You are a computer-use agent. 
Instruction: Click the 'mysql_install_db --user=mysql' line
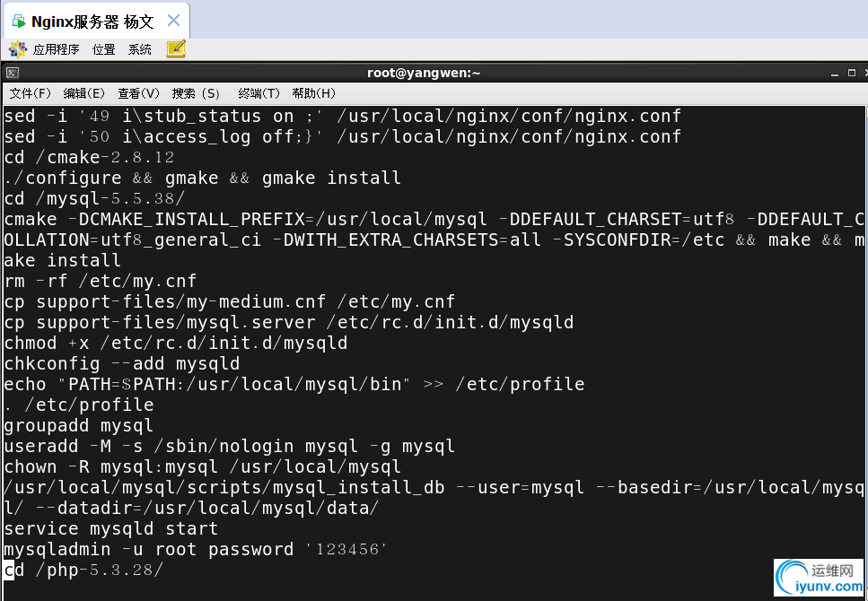click(x=434, y=488)
